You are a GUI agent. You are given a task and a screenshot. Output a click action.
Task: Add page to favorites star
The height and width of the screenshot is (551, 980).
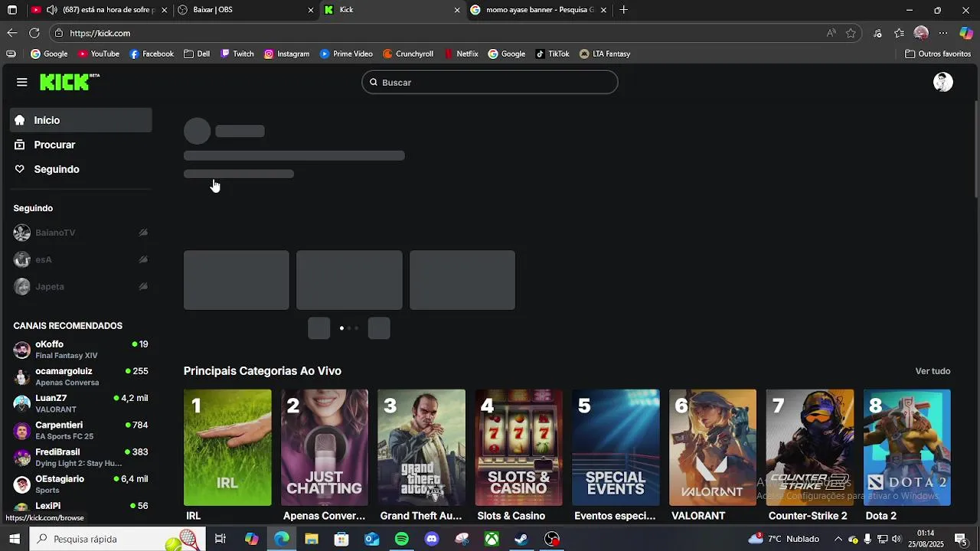[x=851, y=33]
